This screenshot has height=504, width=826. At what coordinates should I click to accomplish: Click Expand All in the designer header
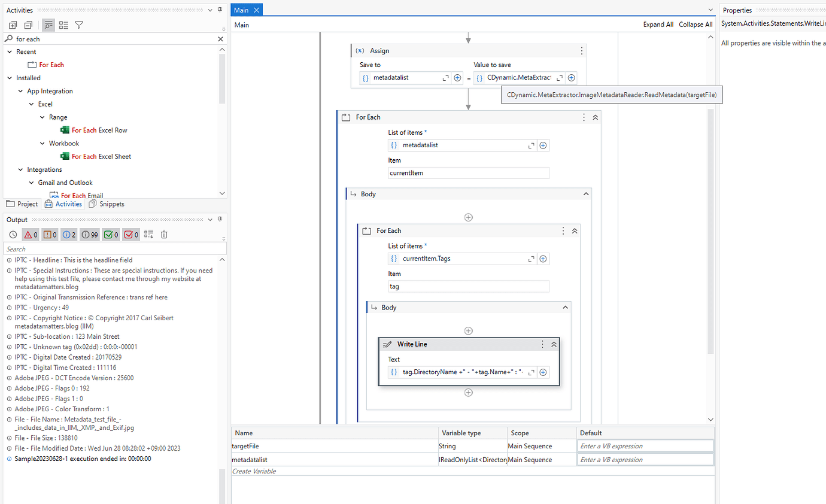[x=658, y=25]
